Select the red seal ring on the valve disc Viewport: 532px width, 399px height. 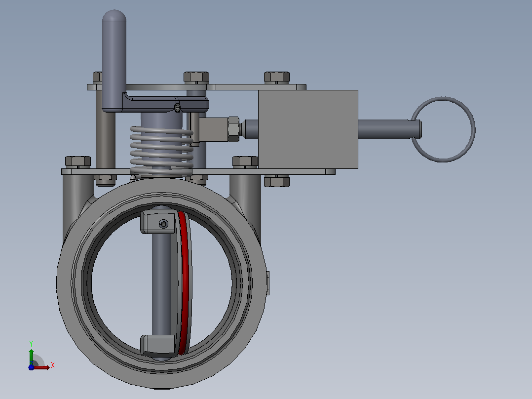click(x=184, y=283)
